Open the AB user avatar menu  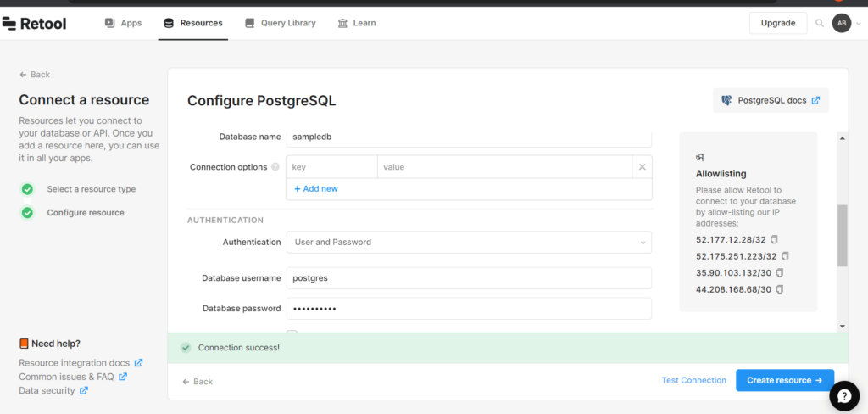coord(842,23)
